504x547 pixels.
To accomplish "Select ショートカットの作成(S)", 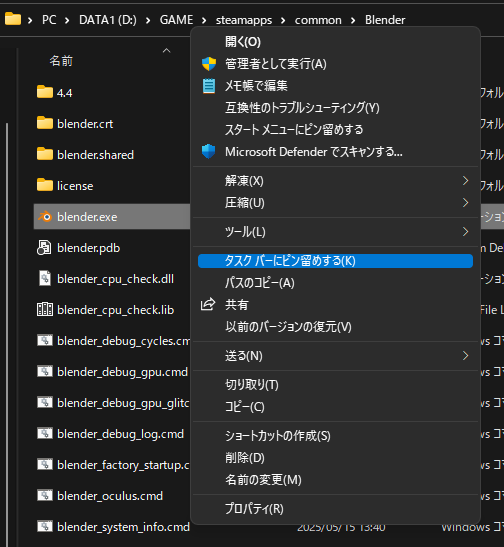I will tap(336, 436).
